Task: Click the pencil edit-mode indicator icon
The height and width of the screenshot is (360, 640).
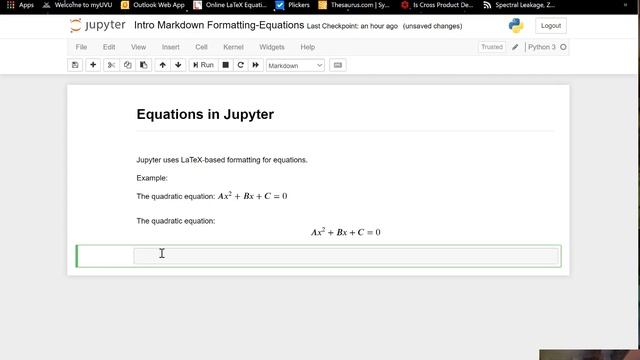Action: (x=515, y=47)
